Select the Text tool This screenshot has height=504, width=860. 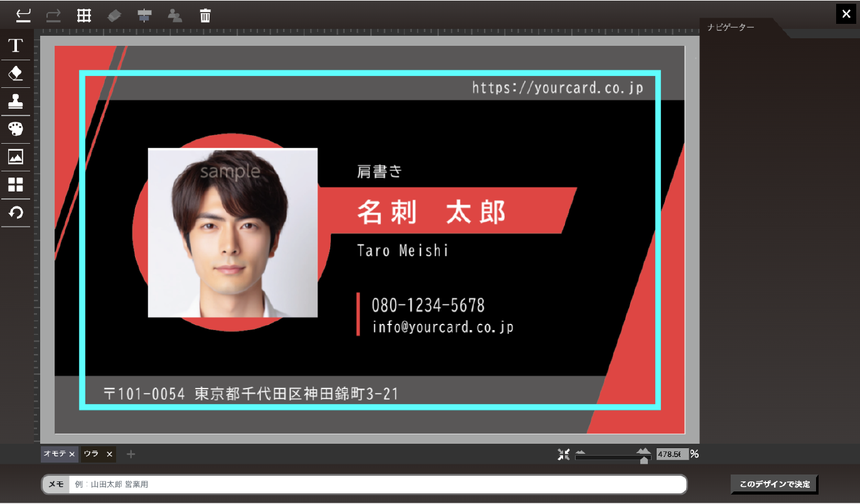(15, 45)
